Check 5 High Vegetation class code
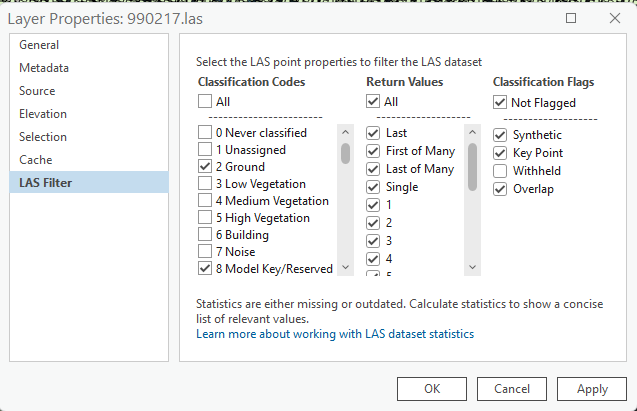 (x=205, y=217)
